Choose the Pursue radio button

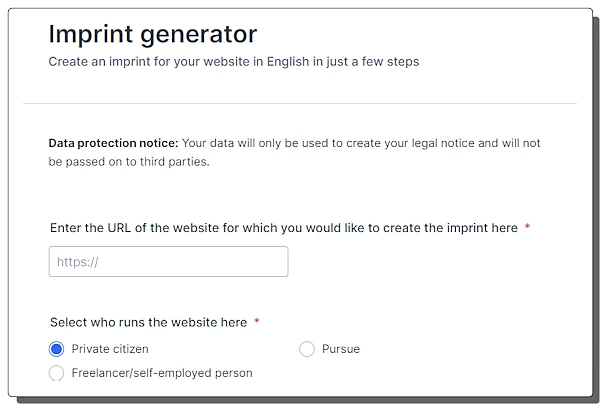pyautogui.click(x=307, y=349)
